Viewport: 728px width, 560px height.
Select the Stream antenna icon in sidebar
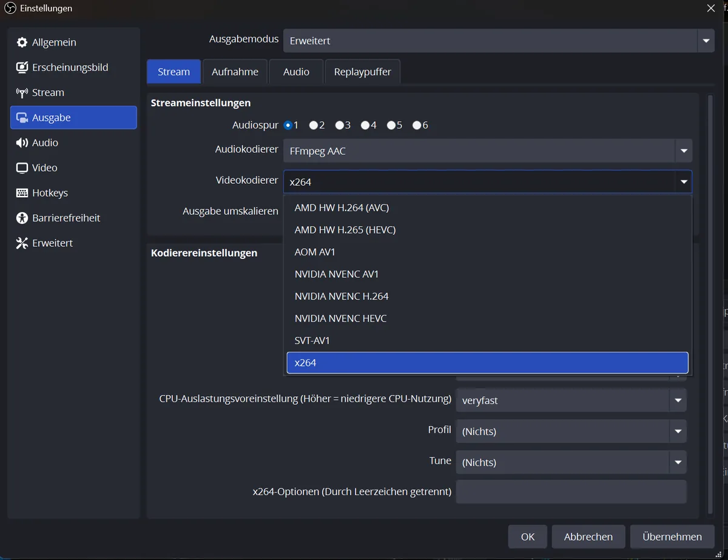coord(22,93)
